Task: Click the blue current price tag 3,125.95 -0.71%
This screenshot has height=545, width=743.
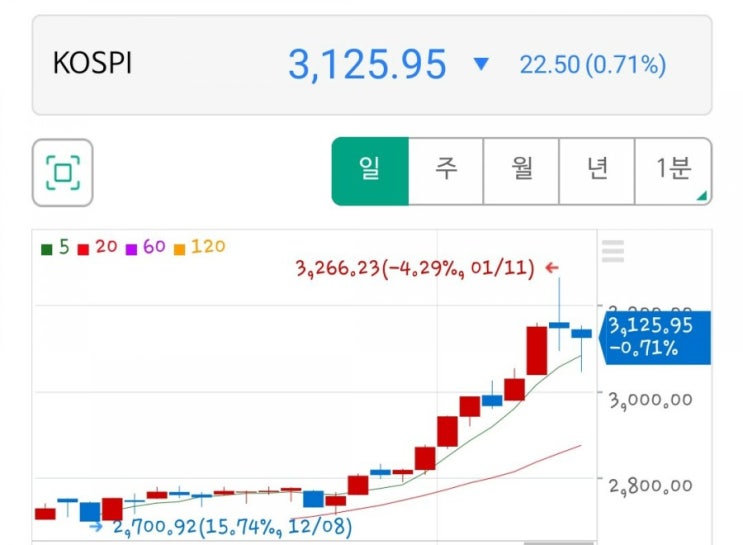Action: (x=655, y=337)
